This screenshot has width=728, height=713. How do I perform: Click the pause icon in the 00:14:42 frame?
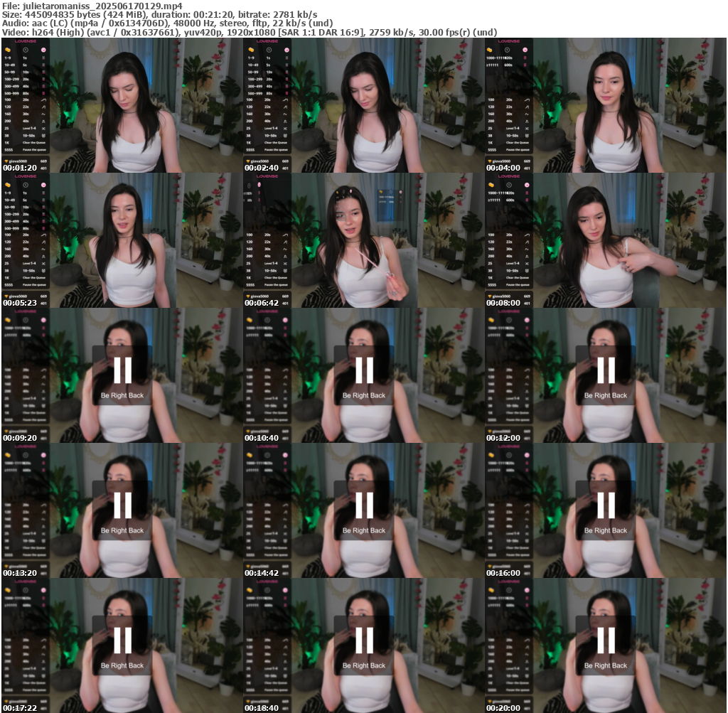coord(364,505)
